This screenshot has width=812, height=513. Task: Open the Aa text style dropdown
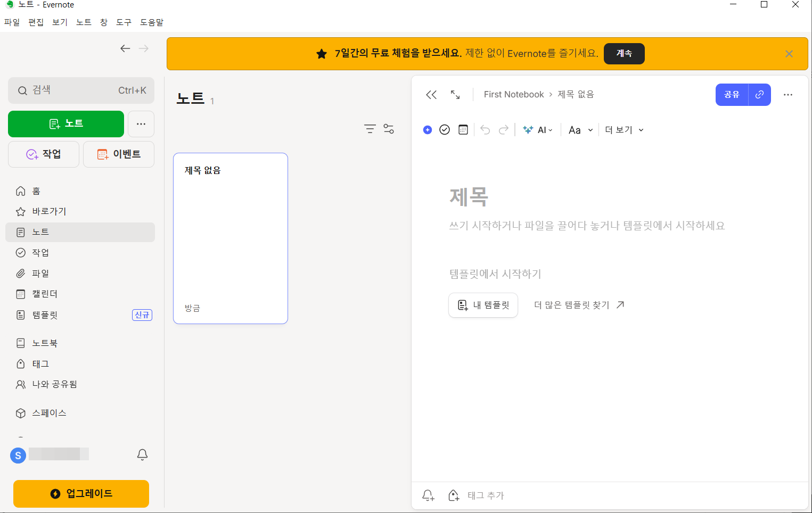[x=580, y=130]
